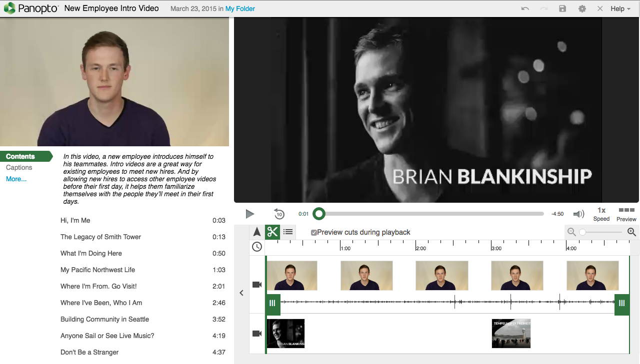Mute the audio with the speaker icon

click(579, 214)
